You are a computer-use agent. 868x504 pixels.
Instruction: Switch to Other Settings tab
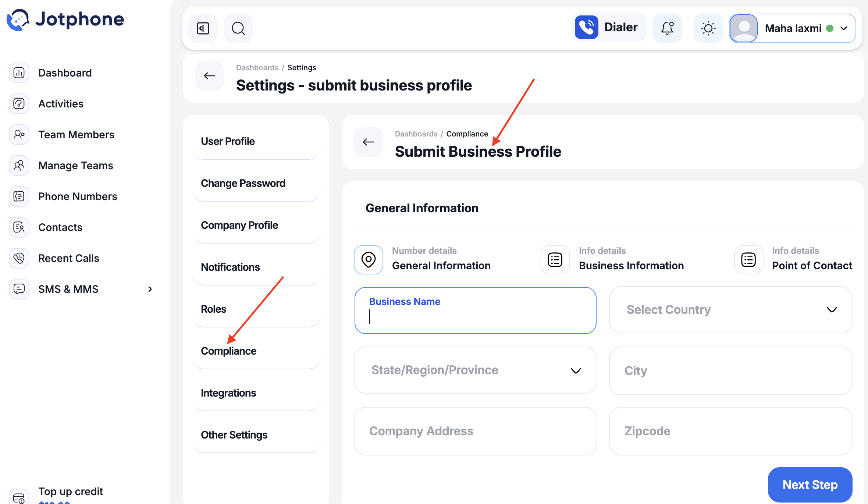(256, 435)
